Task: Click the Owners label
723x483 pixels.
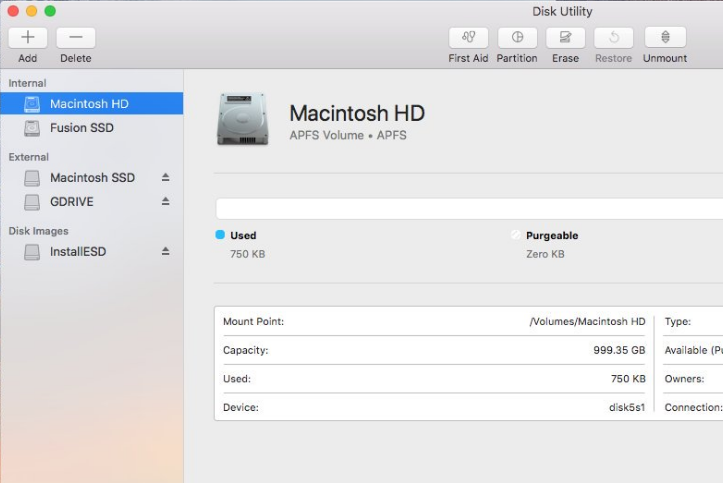Action: (684, 379)
